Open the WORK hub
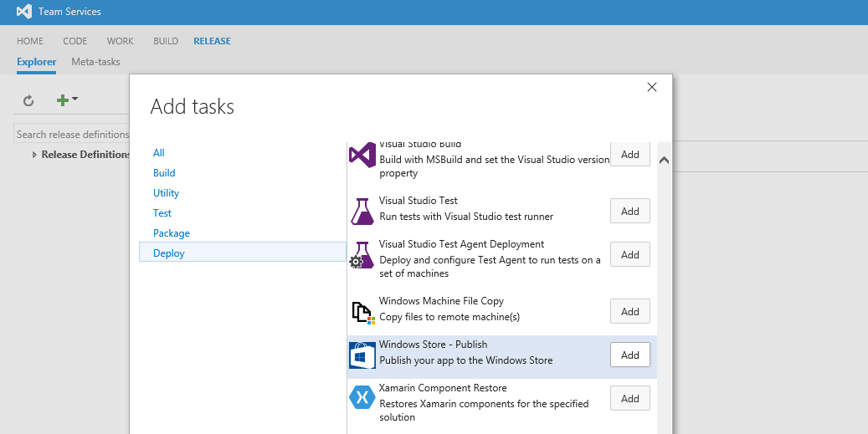This screenshot has width=868, height=434. [121, 41]
